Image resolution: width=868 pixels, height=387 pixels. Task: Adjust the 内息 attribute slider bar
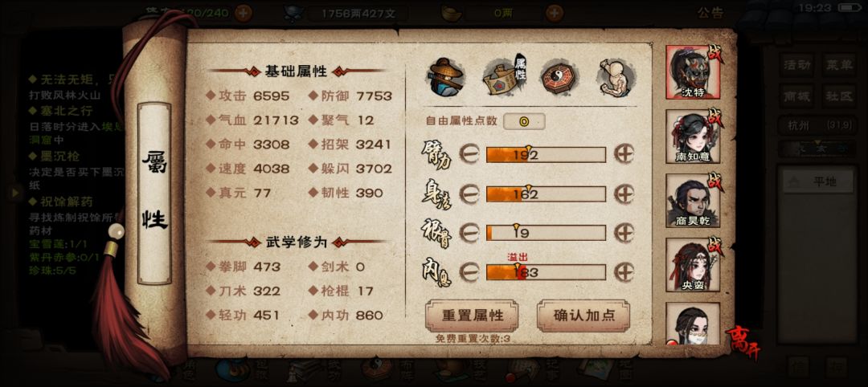[546, 272]
